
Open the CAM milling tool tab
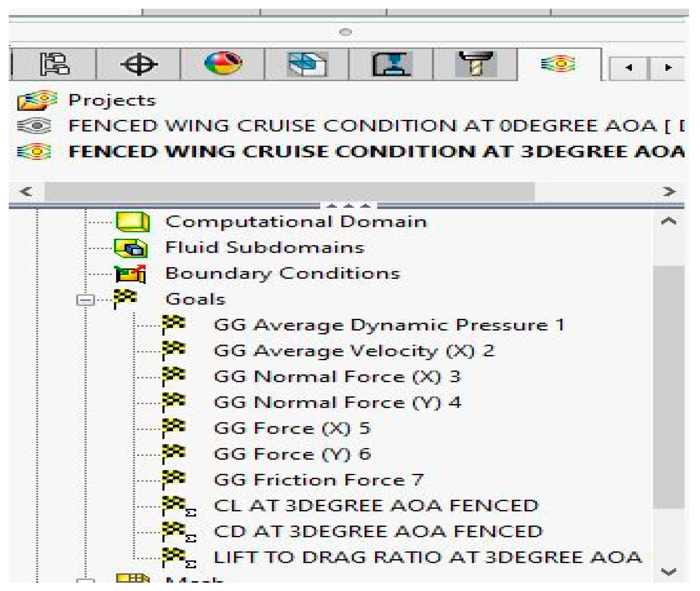coord(475,64)
